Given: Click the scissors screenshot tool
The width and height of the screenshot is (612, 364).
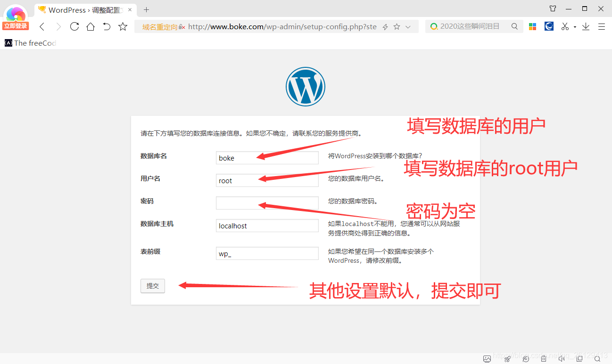Looking at the screenshot, I should tap(565, 27).
